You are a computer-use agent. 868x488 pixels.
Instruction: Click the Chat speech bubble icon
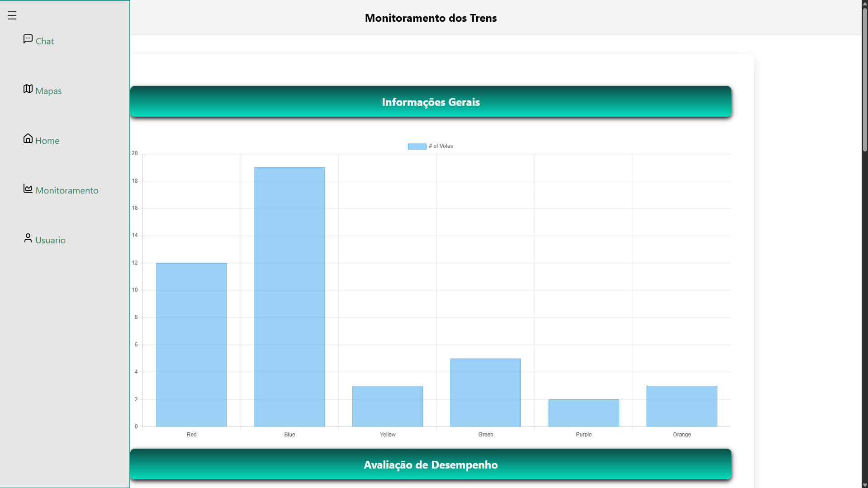pos(28,39)
